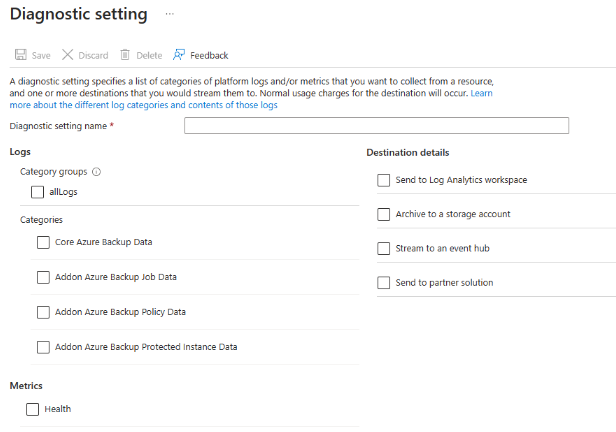Image resolution: width=616 pixels, height=432 pixels.
Task: Open the Learn more about log categories link
Action: (144, 105)
